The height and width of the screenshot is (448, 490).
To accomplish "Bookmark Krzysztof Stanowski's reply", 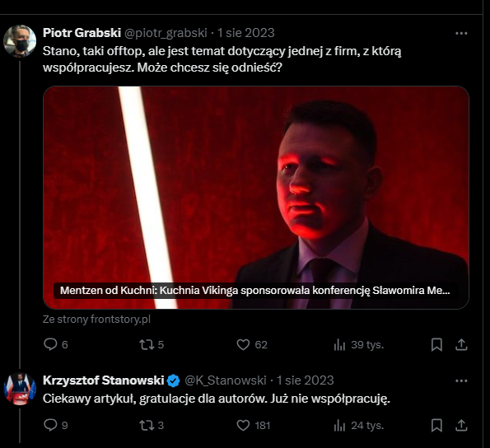I will pos(436,426).
